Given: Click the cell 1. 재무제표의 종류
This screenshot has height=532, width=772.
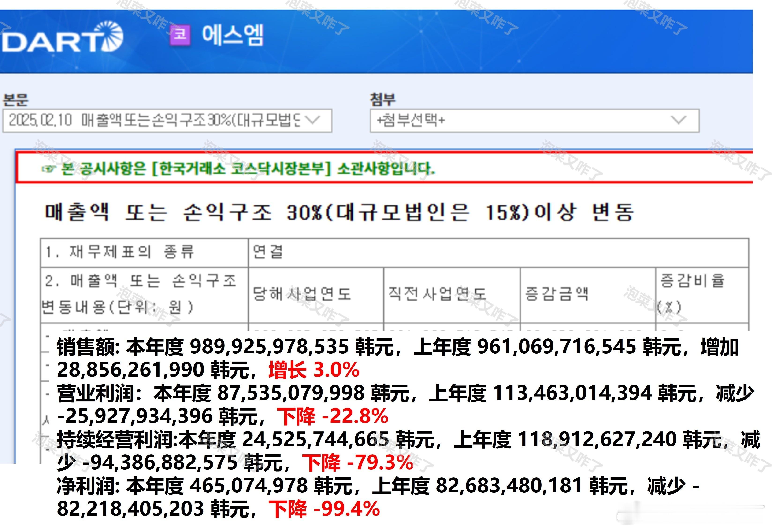Looking at the screenshot, I should (144, 252).
